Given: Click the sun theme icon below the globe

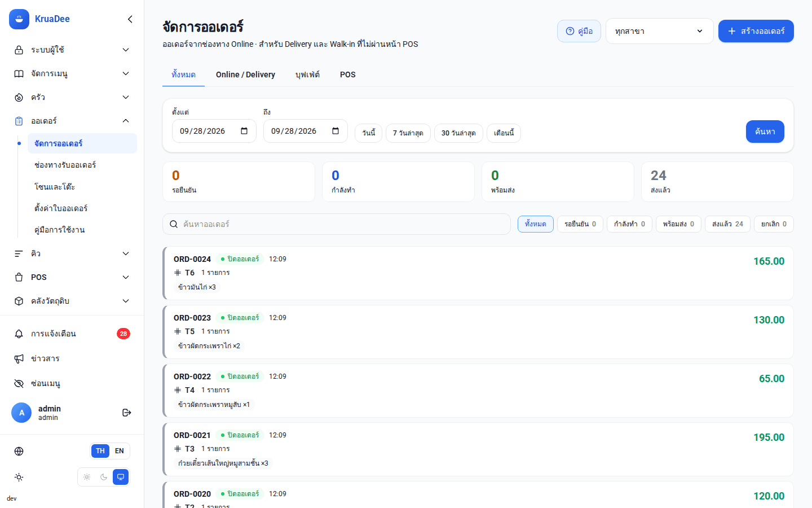Looking at the screenshot, I should [x=19, y=478].
